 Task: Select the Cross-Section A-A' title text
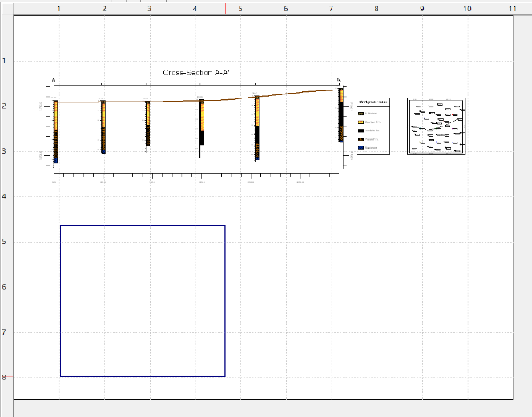coord(196,73)
